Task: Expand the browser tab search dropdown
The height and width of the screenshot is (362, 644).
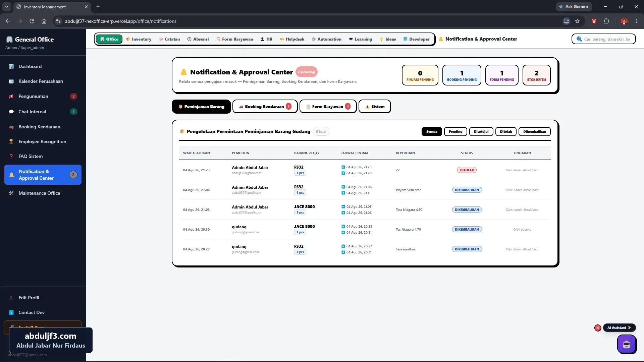Action: pyautogui.click(x=7, y=7)
